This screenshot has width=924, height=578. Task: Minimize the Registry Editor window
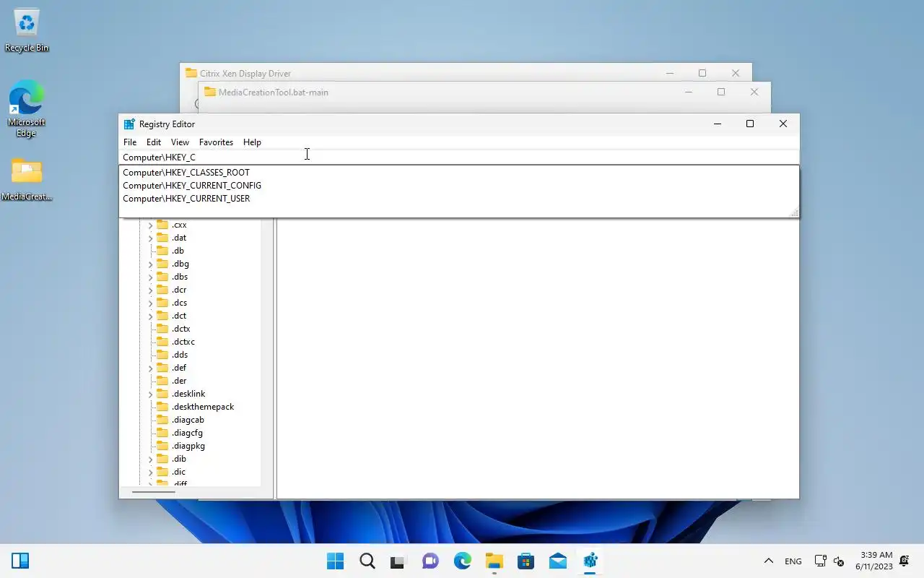[x=717, y=124]
